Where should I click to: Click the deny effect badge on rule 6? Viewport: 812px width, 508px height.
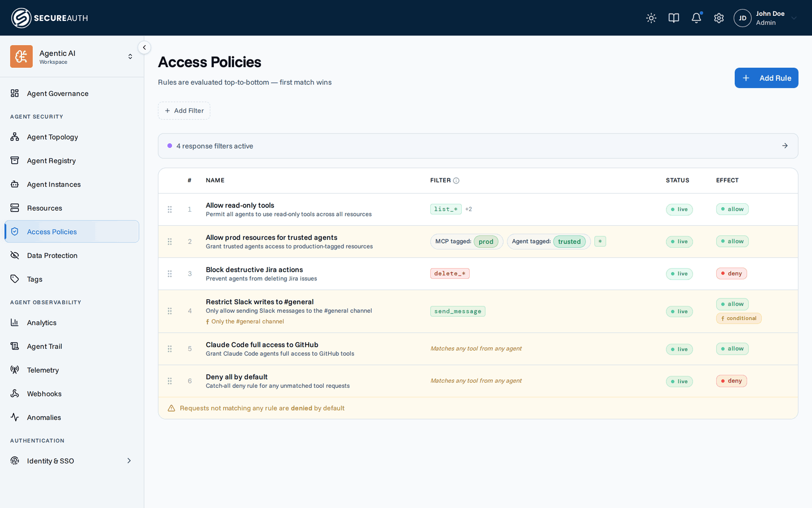(x=731, y=381)
